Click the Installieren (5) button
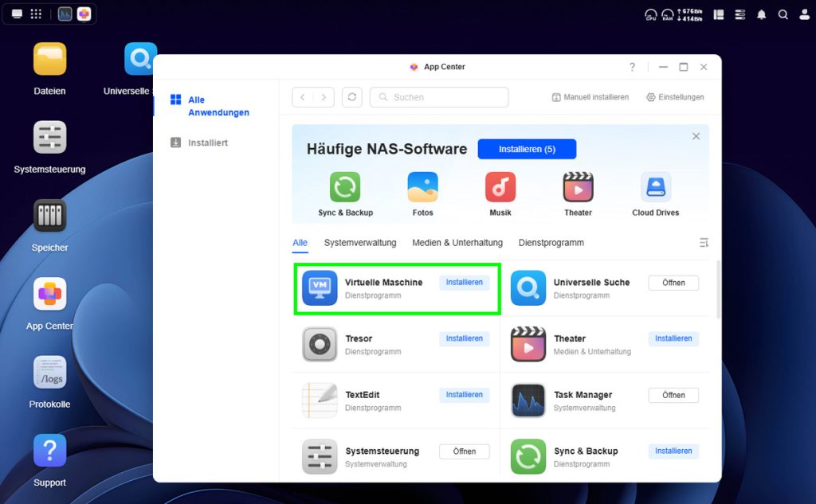Viewport: 816px width, 504px height. coord(527,149)
